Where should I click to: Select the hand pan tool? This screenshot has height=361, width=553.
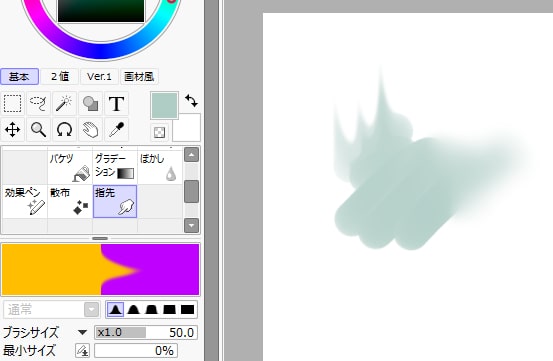(90, 129)
